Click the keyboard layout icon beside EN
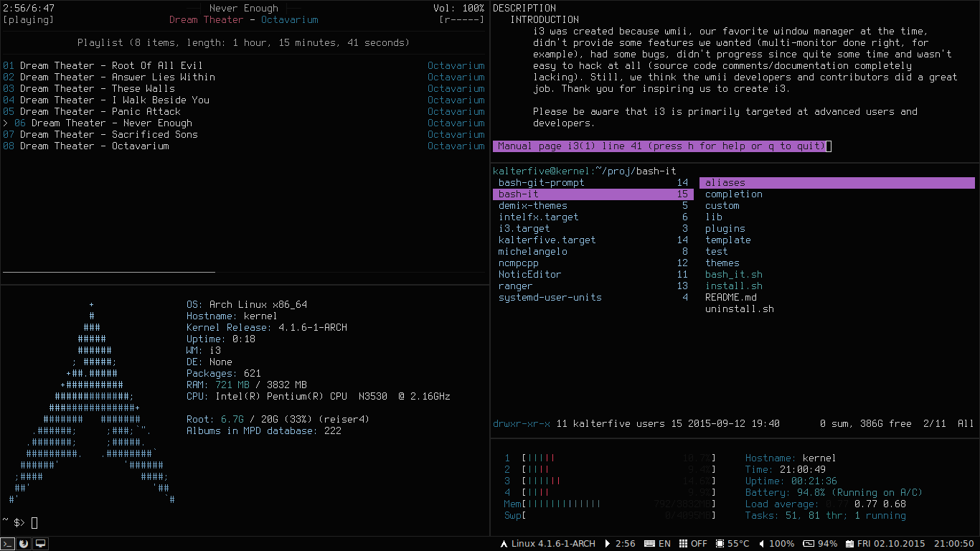The image size is (980, 551). click(x=649, y=544)
